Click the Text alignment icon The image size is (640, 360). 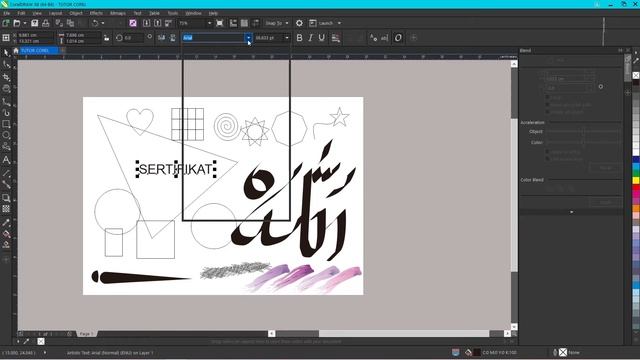336,38
